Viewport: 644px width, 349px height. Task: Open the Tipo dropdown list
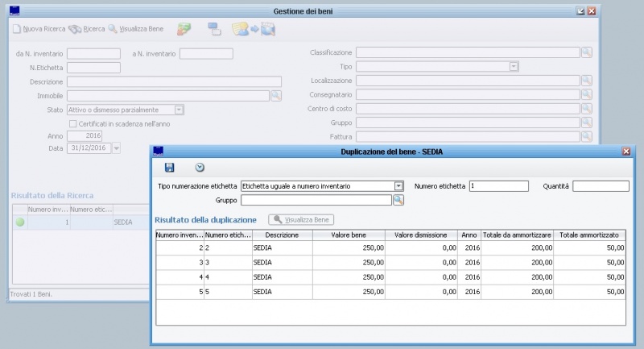pyautogui.click(x=513, y=67)
